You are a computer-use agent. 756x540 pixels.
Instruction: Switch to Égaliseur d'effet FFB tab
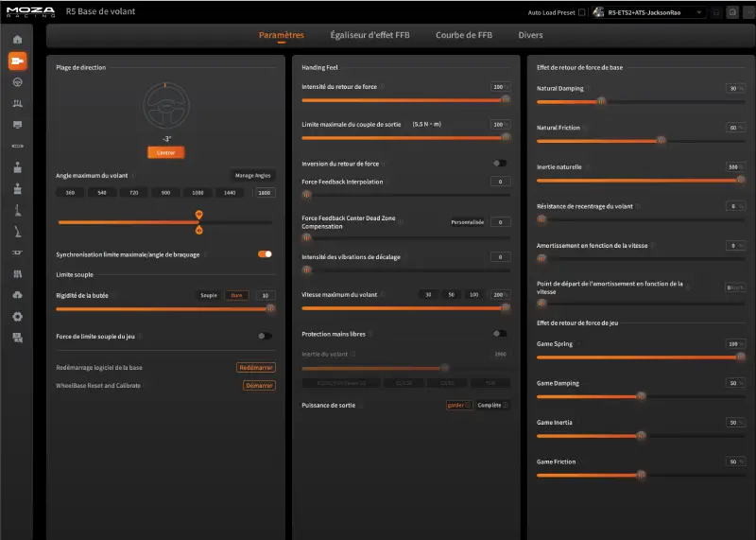(369, 35)
